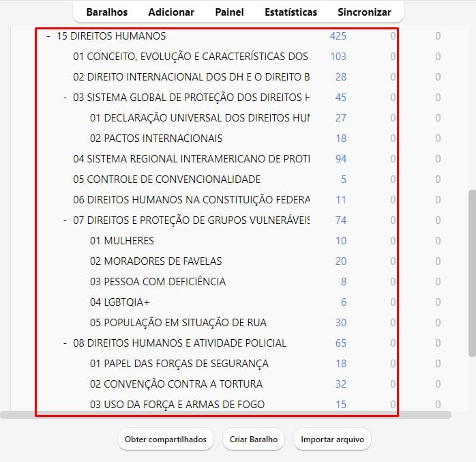Screen dimensions: 476x462
Task: Click new count 28 for DIREITO INTERNACIONAL
Action: pyautogui.click(x=340, y=77)
